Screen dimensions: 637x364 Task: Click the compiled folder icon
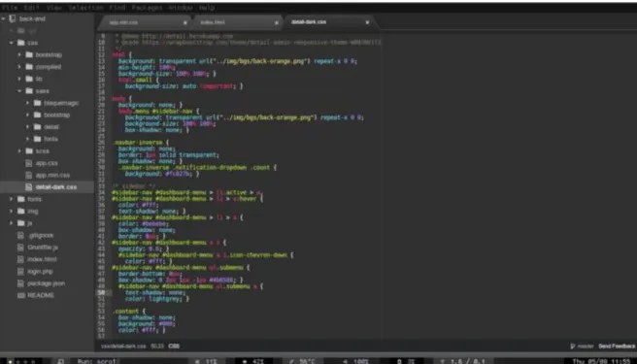click(x=29, y=67)
